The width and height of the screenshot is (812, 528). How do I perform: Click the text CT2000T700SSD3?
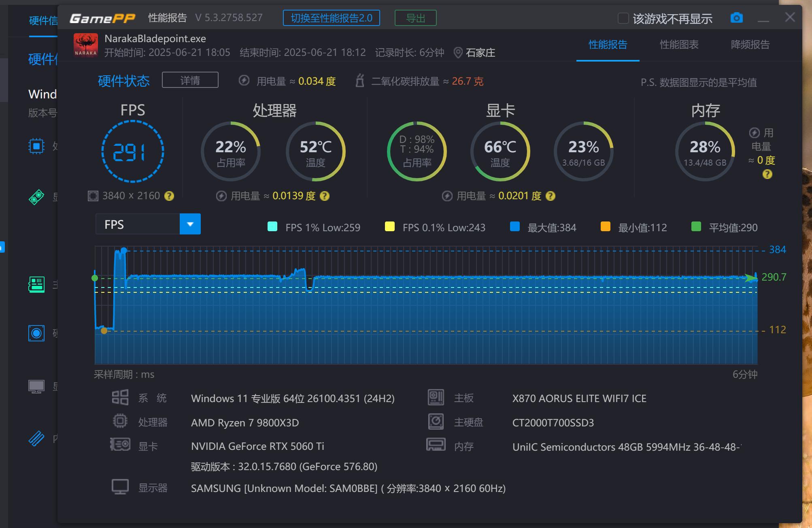[553, 423]
